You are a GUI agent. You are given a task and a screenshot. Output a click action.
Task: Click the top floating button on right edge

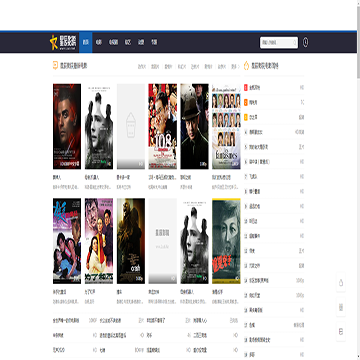[341, 283]
